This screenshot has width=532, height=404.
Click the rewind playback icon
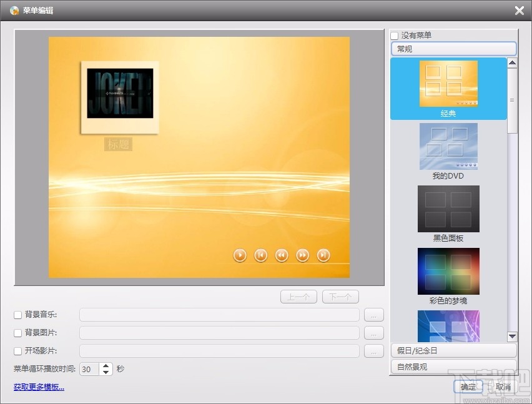coord(282,255)
